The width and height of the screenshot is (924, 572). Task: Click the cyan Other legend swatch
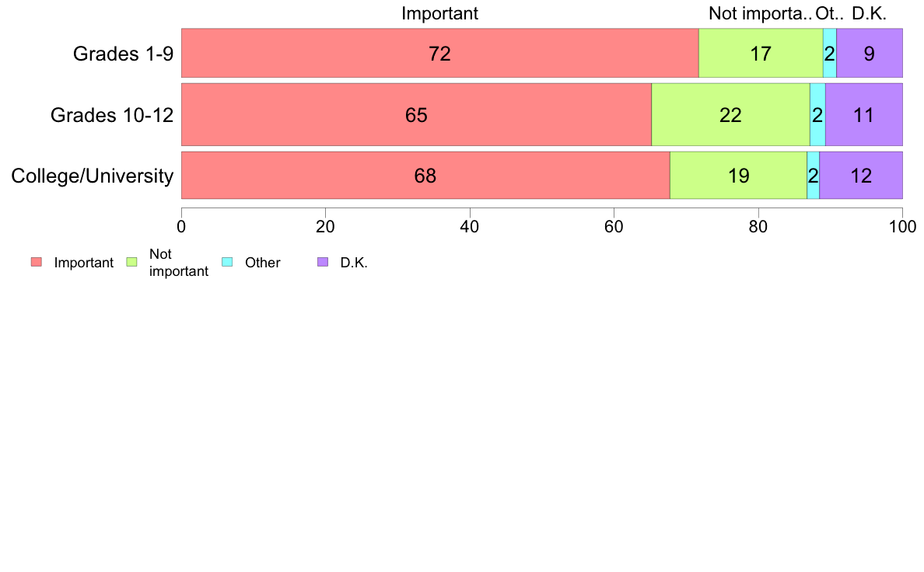point(227,262)
